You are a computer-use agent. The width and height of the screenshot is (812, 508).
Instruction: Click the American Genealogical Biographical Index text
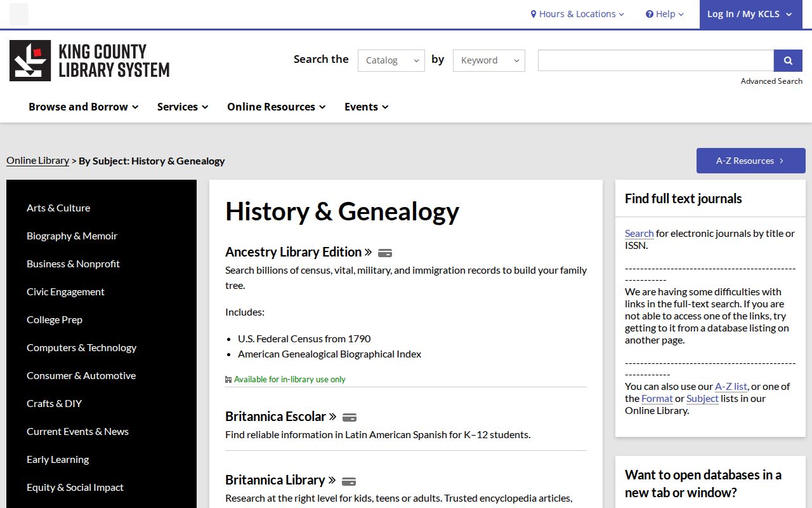click(x=329, y=354)
